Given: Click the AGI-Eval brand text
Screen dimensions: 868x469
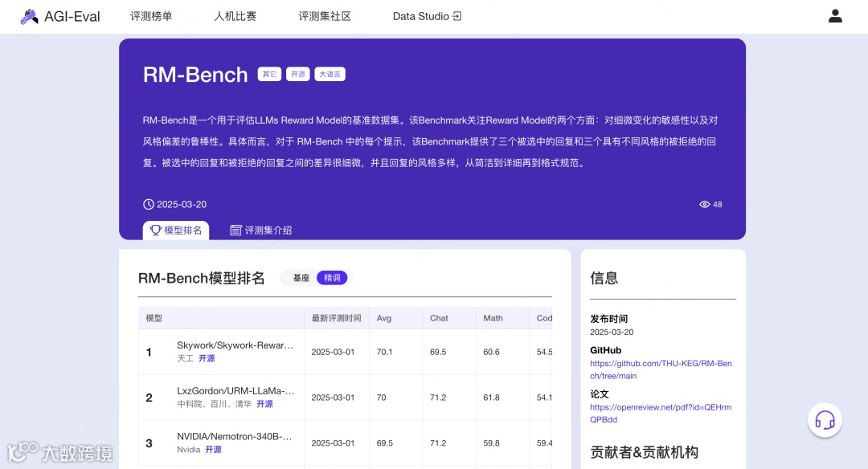Looking at the screenshot, I should pyautogui.click(x=72, y=17).
